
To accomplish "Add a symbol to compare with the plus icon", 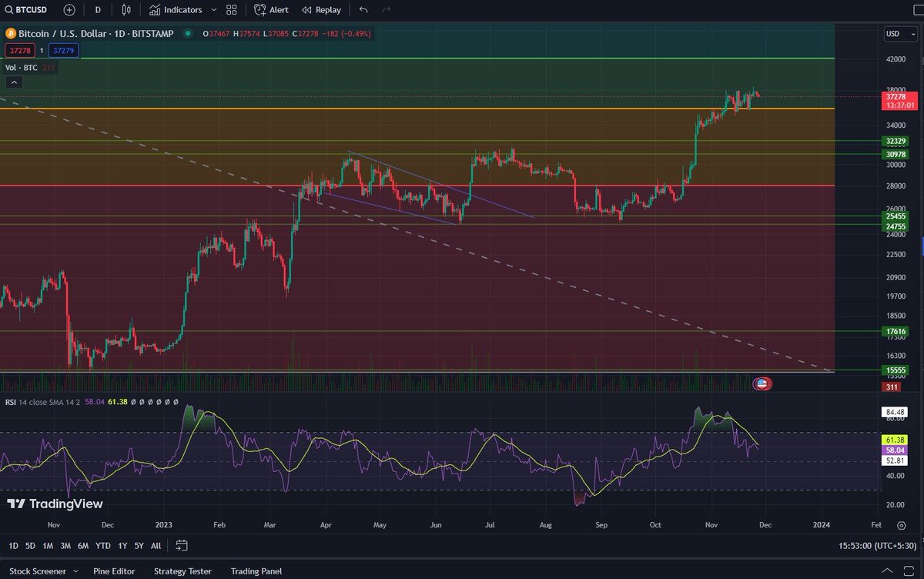I will point(70,10).
